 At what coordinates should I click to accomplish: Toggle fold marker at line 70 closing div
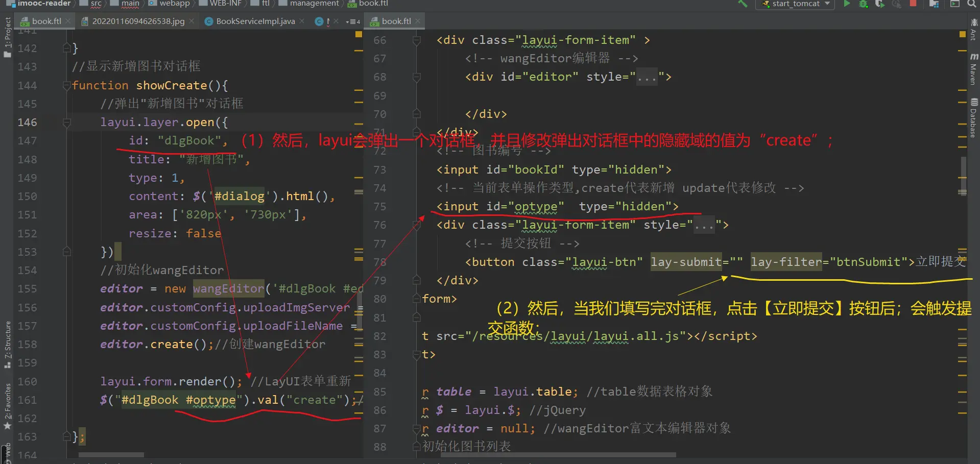pos(416,114)
